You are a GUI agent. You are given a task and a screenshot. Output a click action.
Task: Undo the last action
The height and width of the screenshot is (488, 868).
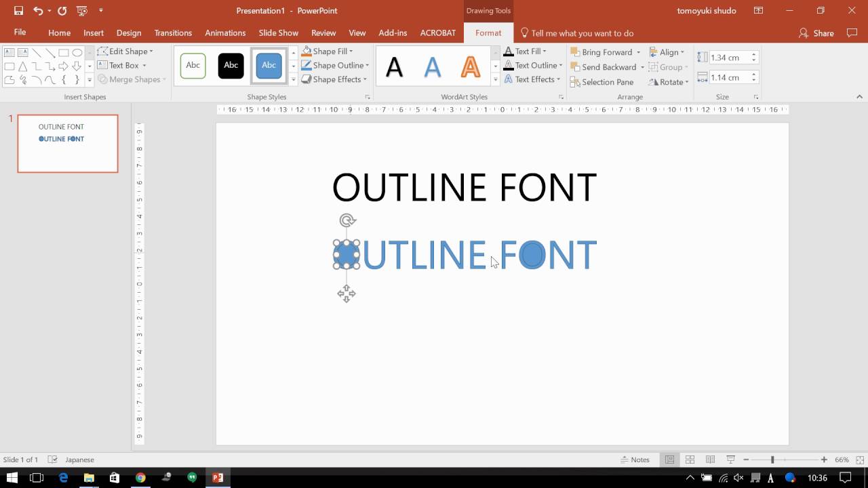(x=38, y=11)
